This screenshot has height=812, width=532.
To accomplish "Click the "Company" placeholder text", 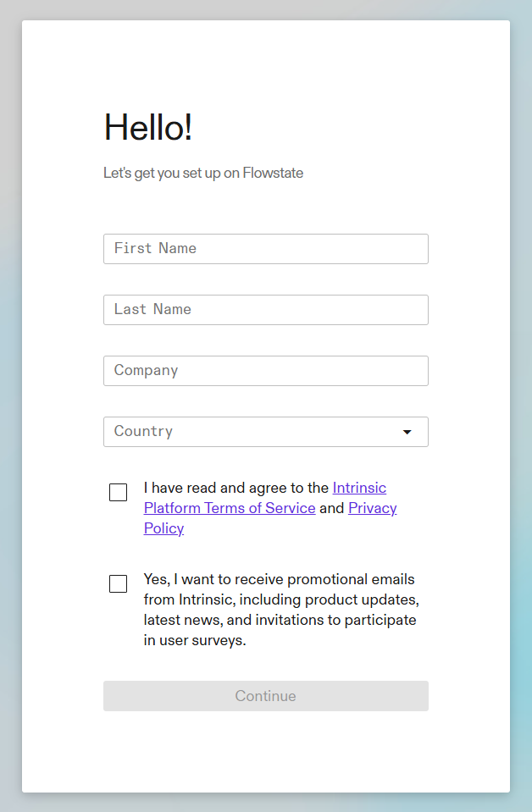I will click(146, 371).
